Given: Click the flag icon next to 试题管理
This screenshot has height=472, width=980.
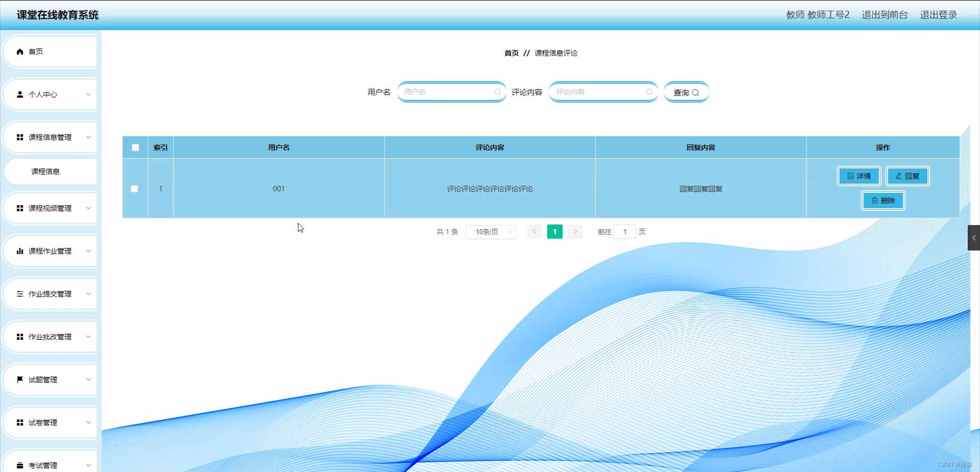Looking at the screenshot, I should pyautogui.click(x=19, y=379).
